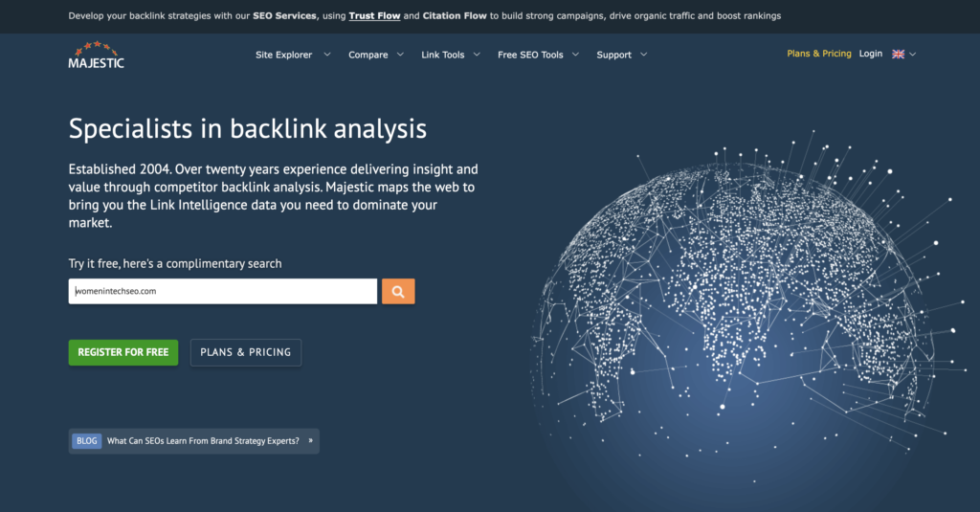Open the Link Tools menu

coord(442,55)
